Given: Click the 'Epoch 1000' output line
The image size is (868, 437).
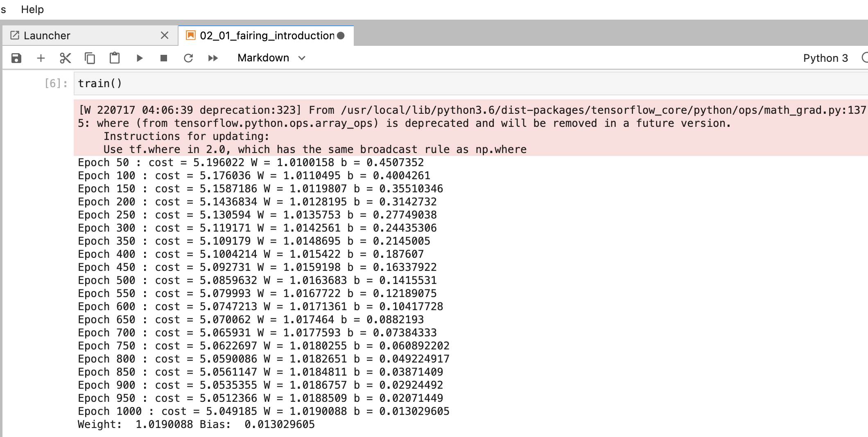Looking at the screenshot, I should click(264, 411).
